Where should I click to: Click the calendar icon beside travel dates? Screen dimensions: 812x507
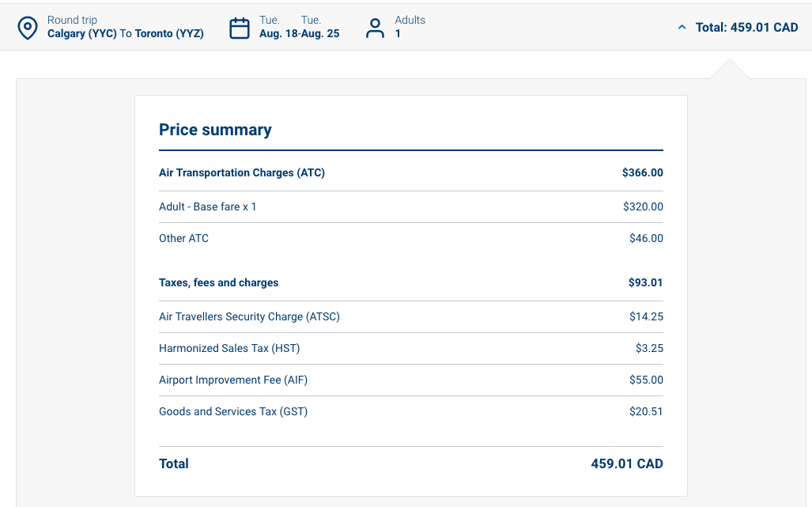[x=239, y=28]
